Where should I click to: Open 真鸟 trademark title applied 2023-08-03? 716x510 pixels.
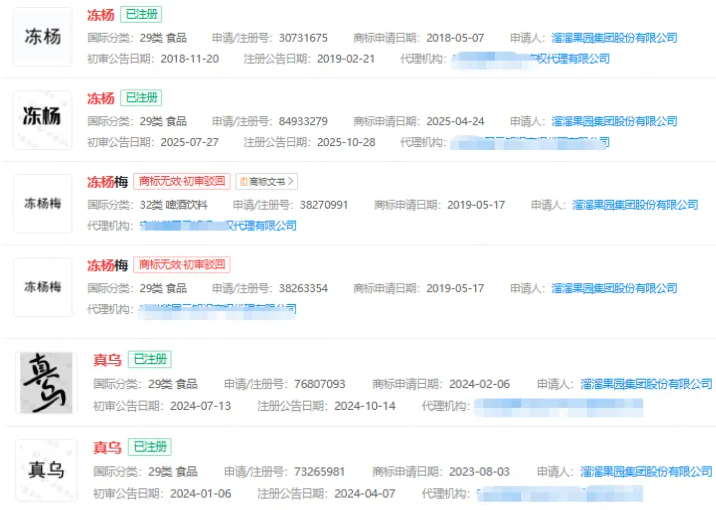pos(107,447)
